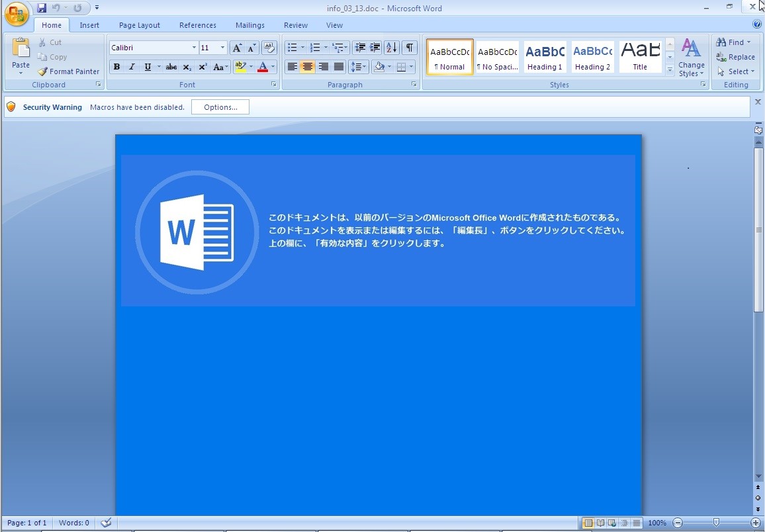Toggle Show/Hide paragraph marks
The height and width of the screenshot is (532, 765).
coord(410,48)
